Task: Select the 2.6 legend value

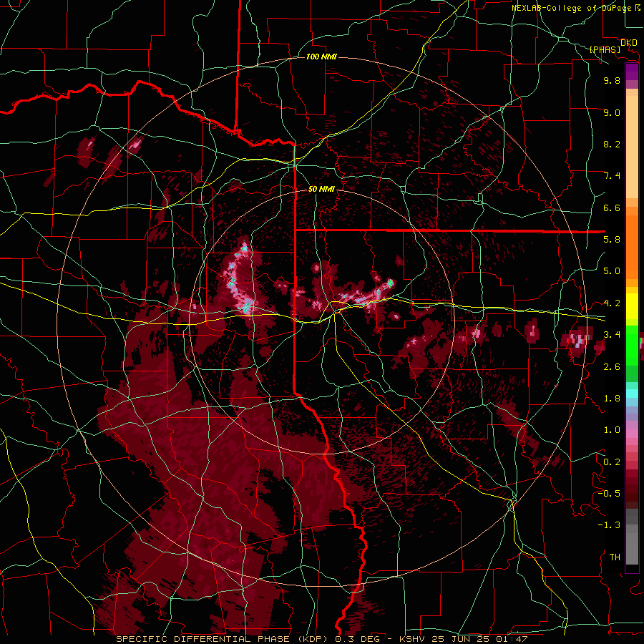Action: pos(612,367)
